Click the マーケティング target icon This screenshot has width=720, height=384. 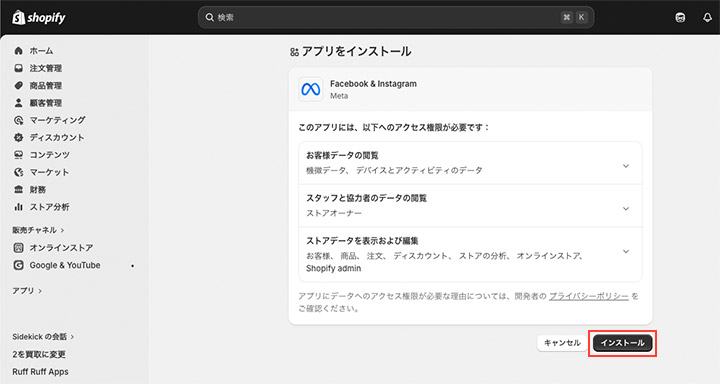pos(18,120)
